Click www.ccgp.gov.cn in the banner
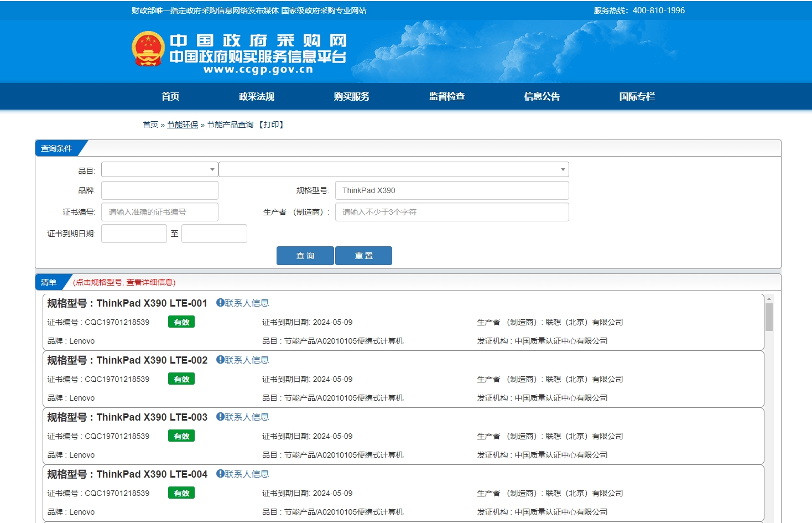This screenshot has width=812, height=523. (258, 70)
